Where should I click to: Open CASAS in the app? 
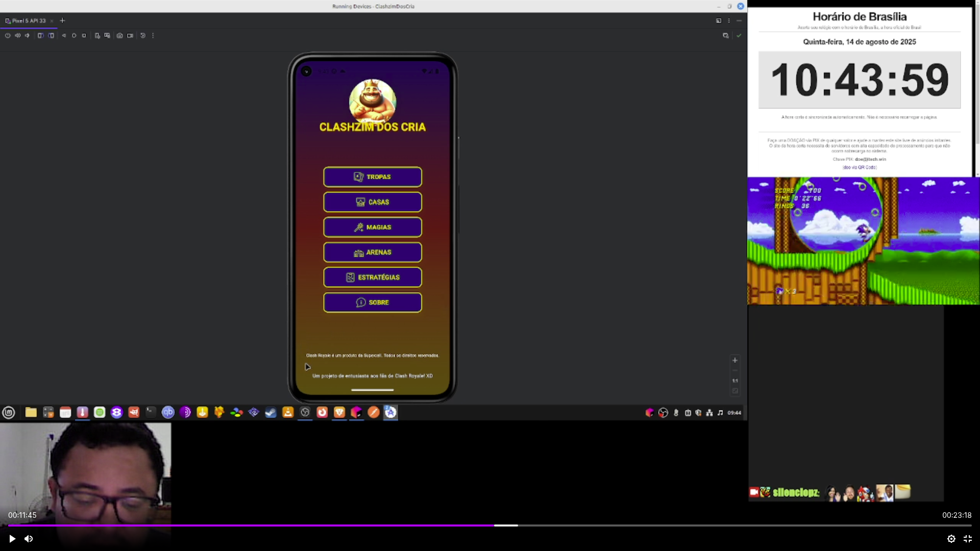(x=373, y=202)
